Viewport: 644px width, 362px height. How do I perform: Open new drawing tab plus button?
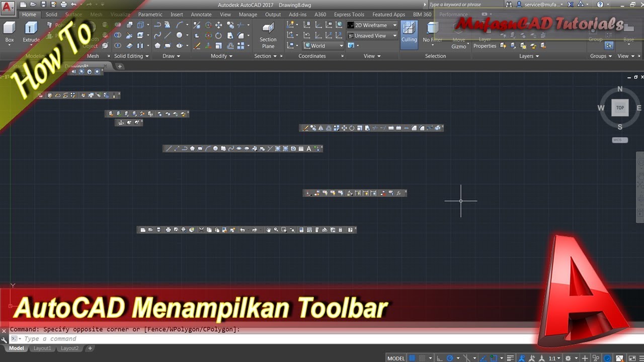pos(120,66)
